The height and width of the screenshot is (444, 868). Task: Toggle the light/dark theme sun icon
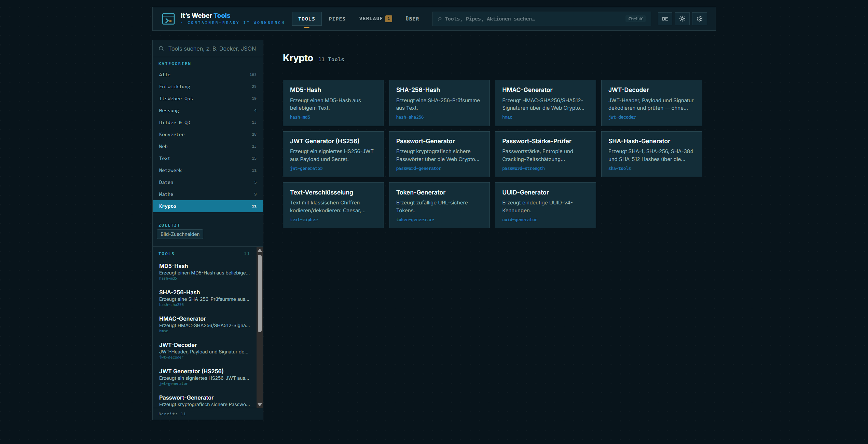click(682, 19)
